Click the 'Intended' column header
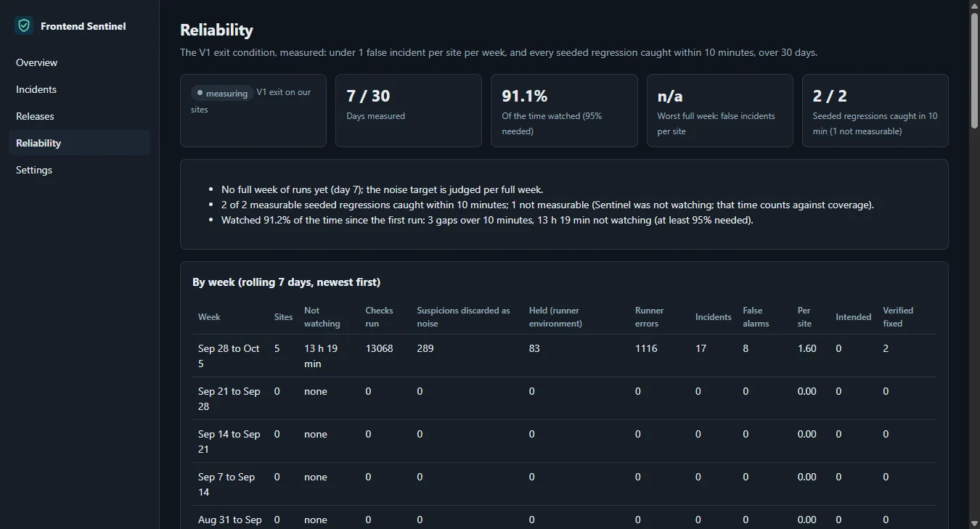 tap(853, 317)
